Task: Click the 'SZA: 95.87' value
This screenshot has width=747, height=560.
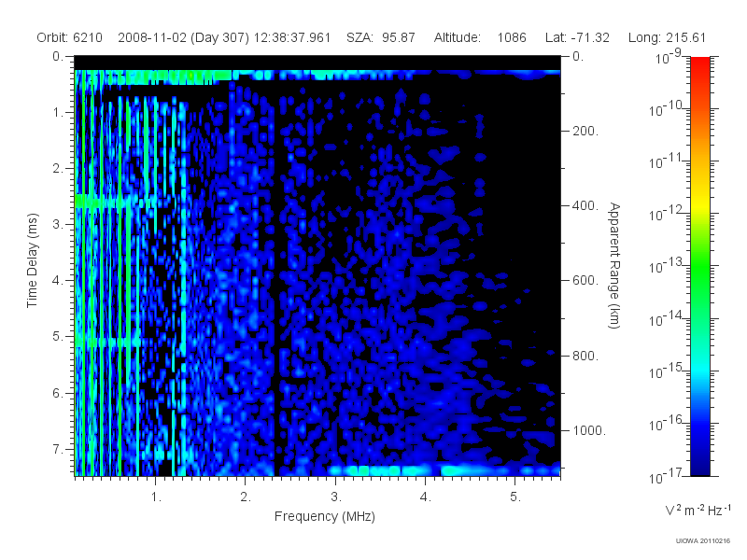Action: point(381,37)
